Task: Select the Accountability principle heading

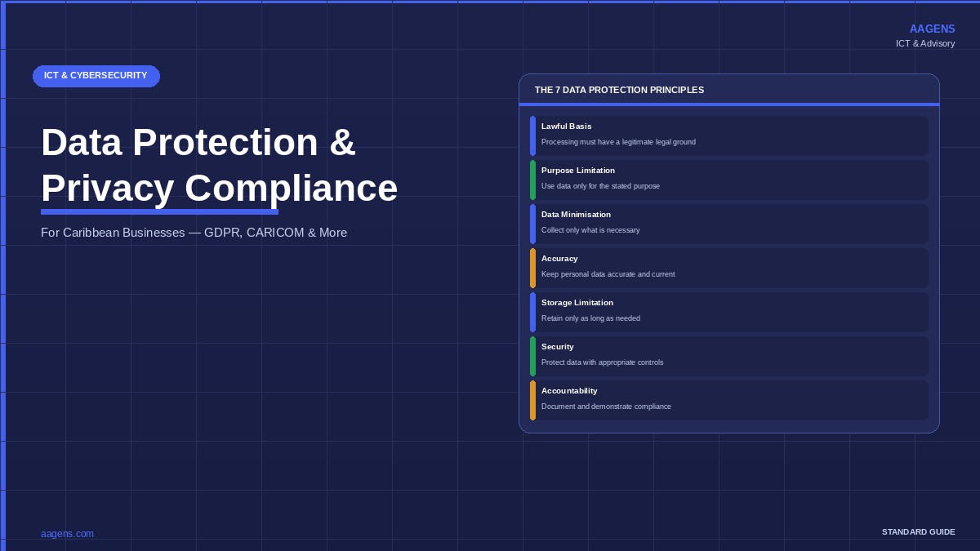Action: click(569, 391)
